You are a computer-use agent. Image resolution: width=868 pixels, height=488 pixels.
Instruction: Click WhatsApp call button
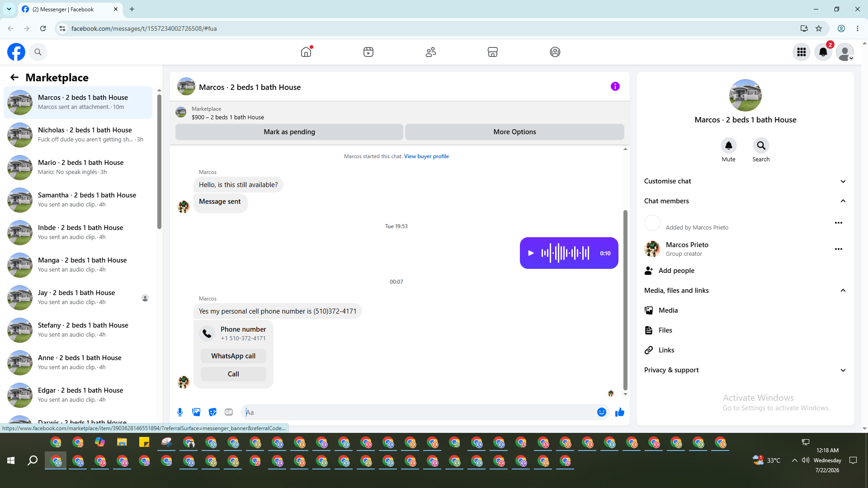(x=233, y=356)
